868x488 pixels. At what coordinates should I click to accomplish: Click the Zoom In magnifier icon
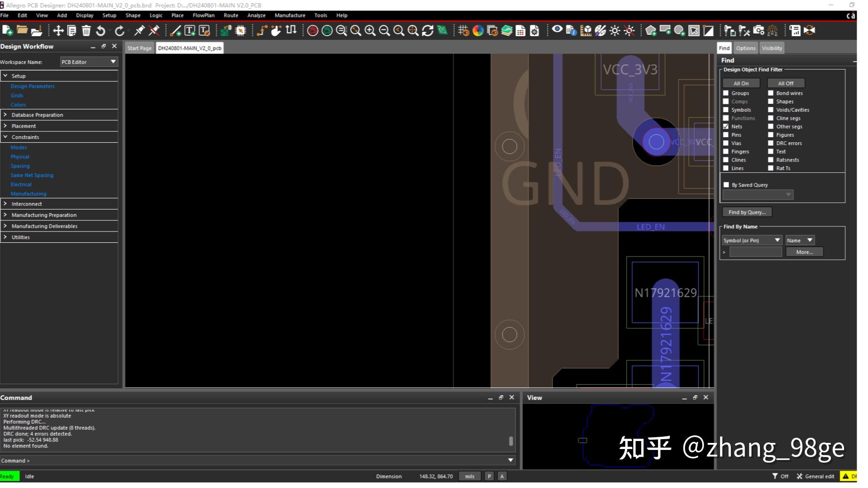tap(370, 31)
